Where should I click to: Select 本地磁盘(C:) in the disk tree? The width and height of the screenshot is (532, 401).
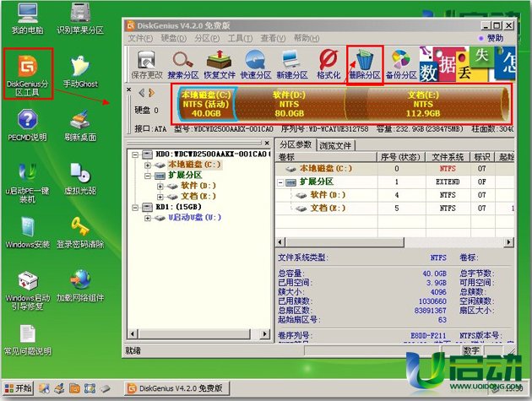[194, 165]
